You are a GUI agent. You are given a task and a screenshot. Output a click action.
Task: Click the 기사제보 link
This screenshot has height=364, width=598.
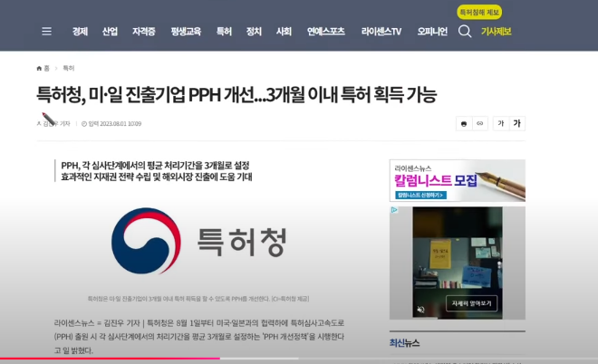(x=496, y=32)
